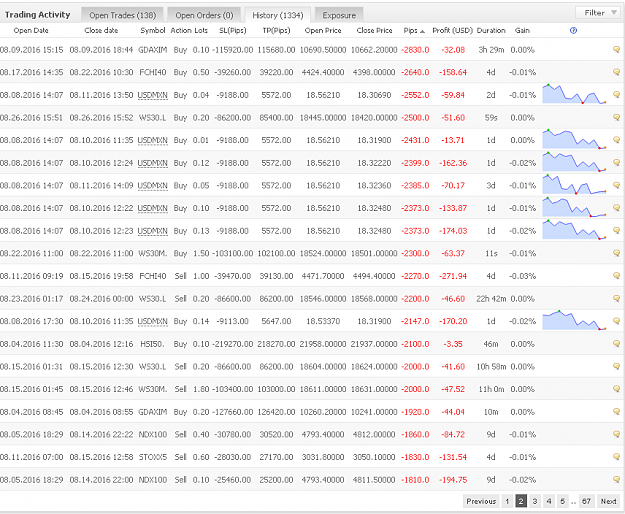This screenshot has height=514, width=625.
Task: Open comment icon for FCHI40 -2640.0 trade
Action: (616, 72)
